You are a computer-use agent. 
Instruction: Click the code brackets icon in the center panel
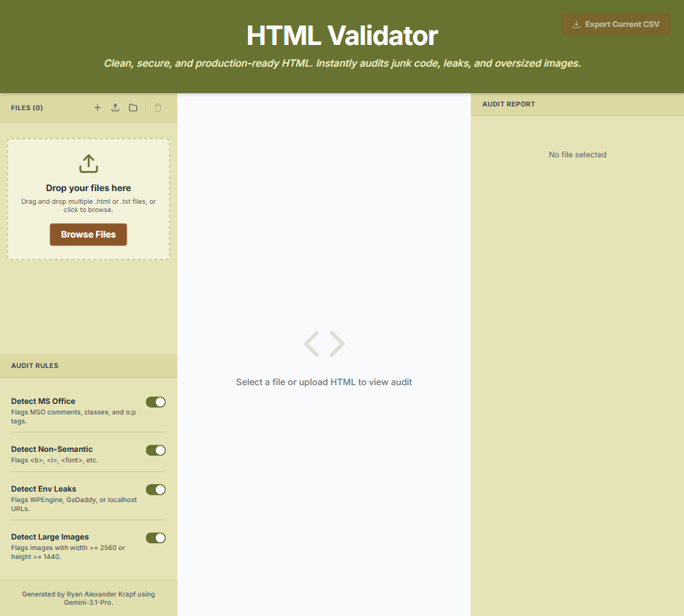[x=324, y=344]
